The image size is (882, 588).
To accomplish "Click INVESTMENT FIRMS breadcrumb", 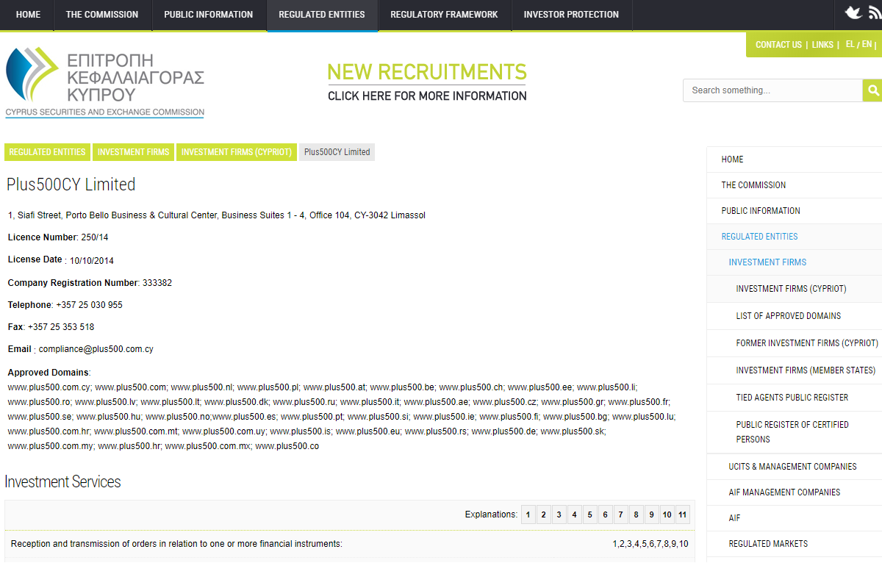I will coord(133,152).
